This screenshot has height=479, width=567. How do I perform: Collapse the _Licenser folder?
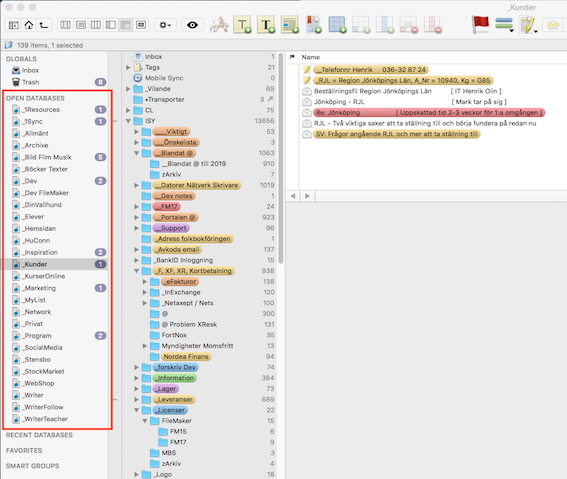(x=136, y=410)
